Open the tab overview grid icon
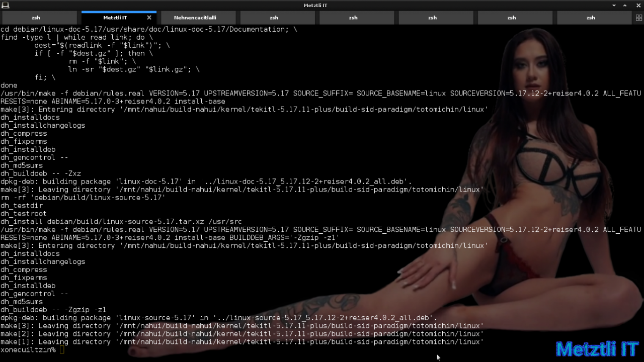The height and width of the screenshot is (362, 644). point(639,18)
